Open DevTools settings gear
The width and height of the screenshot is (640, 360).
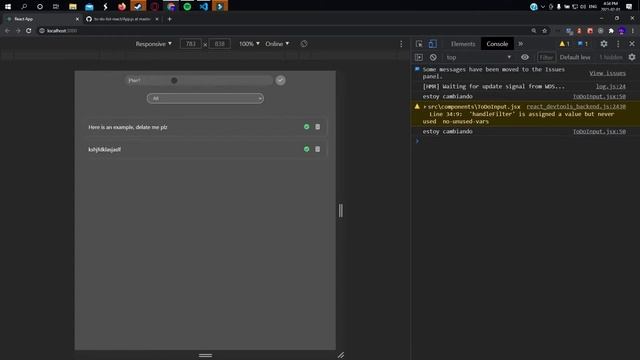[604, 44]
